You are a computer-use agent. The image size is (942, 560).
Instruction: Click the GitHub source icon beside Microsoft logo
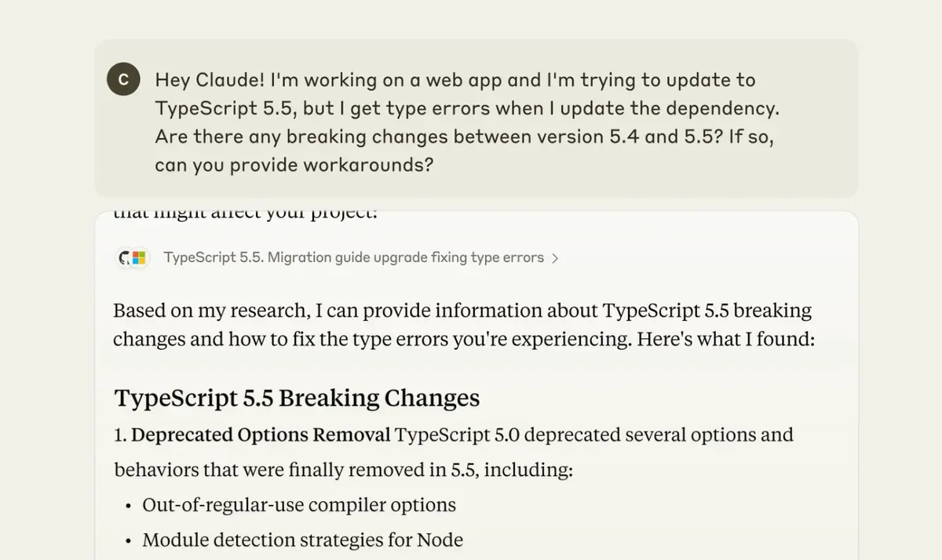point(124,257)
